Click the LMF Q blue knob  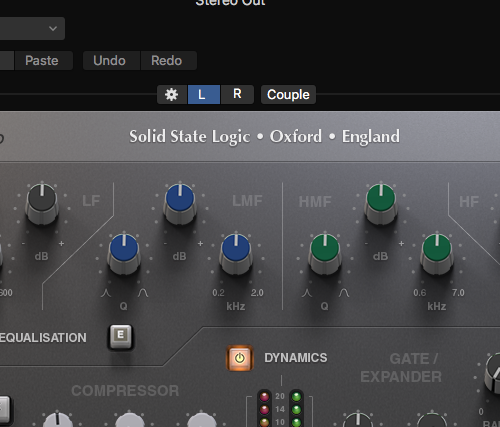[124, 253]
